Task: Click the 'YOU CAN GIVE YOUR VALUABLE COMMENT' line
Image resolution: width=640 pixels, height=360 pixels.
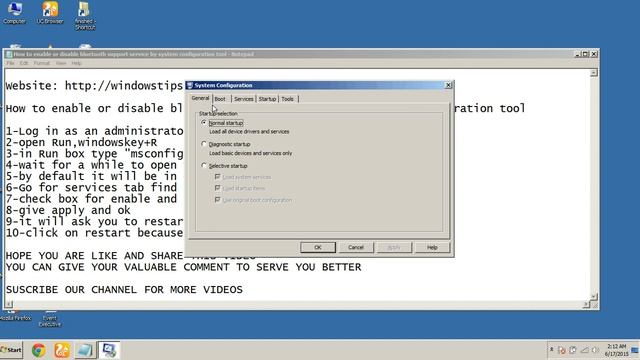Action: click(183, 267)
